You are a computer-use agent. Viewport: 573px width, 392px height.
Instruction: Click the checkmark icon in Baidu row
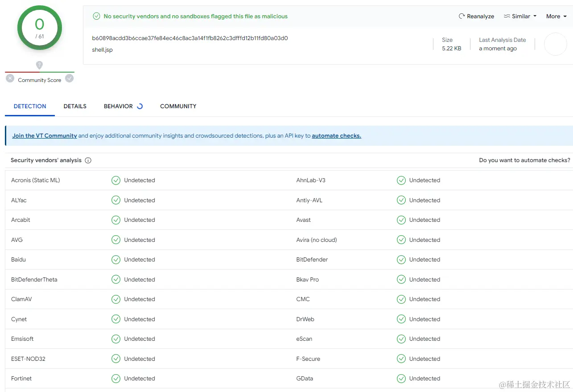[x=116, y=260]
